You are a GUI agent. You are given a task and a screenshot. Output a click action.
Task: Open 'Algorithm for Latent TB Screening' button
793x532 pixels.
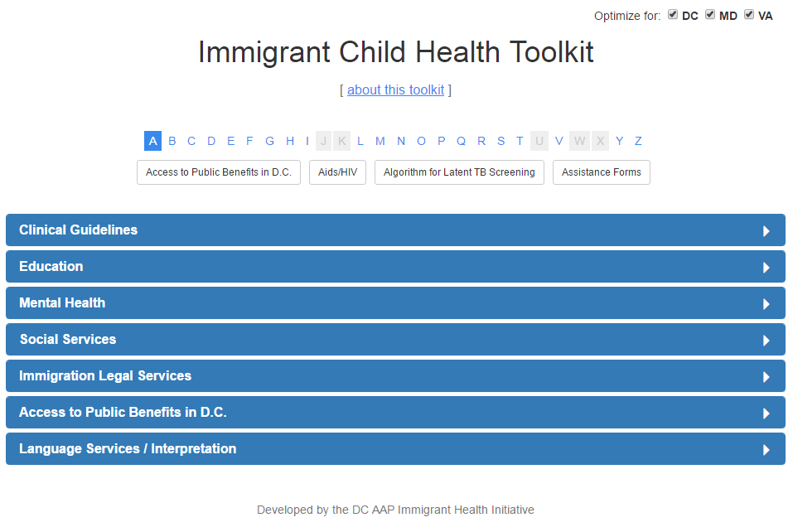pos(459,172)
